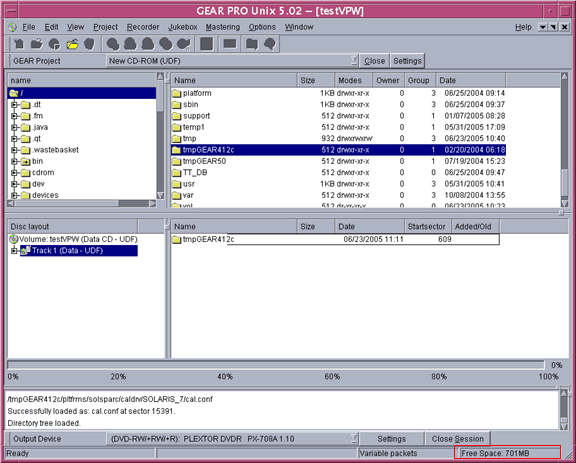Open the Mastering menu
The height and width of the screenshot is (463, 576).
[x=223, y=27]
